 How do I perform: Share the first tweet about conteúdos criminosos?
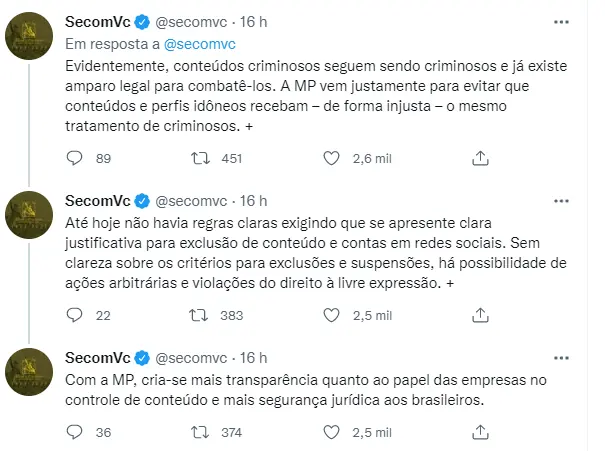coord(480,157)
